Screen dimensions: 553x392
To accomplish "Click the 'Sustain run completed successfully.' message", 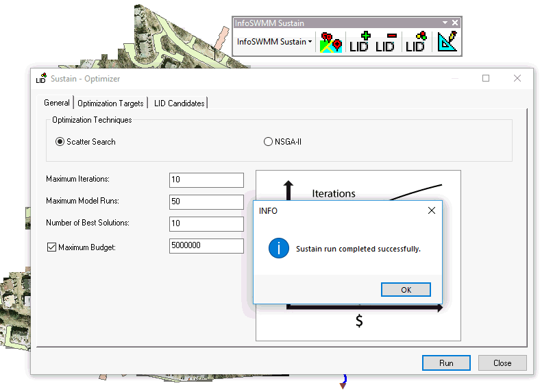I will (358, 249).
